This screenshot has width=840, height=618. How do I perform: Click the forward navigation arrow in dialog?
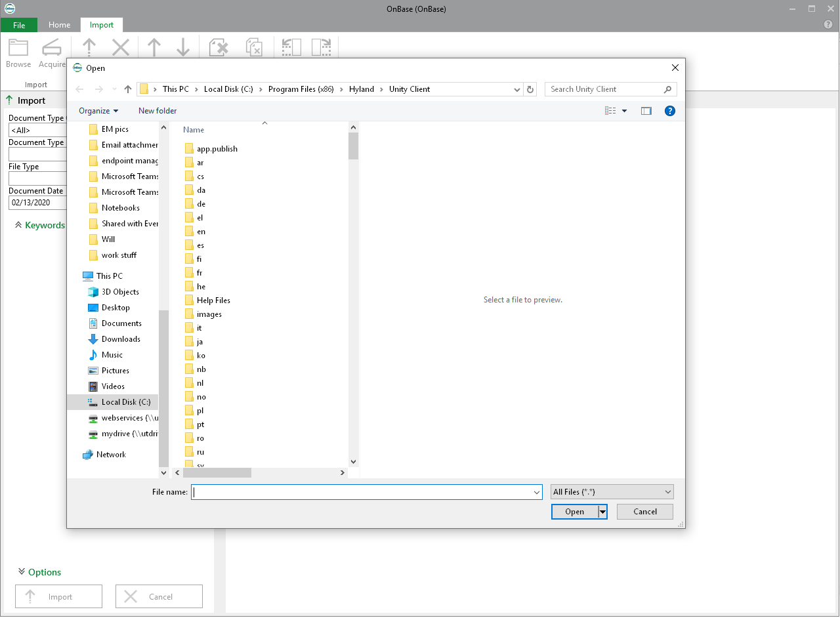click(x=99, y=89)
